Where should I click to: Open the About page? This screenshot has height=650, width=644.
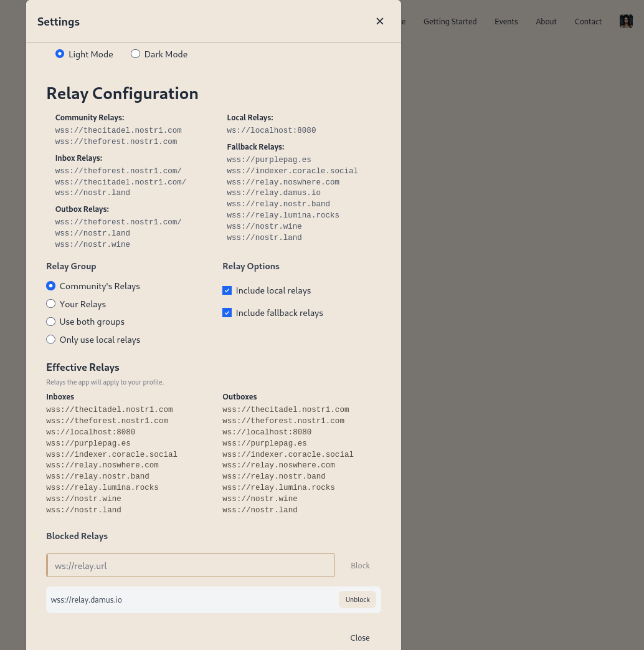coord(546,22)
